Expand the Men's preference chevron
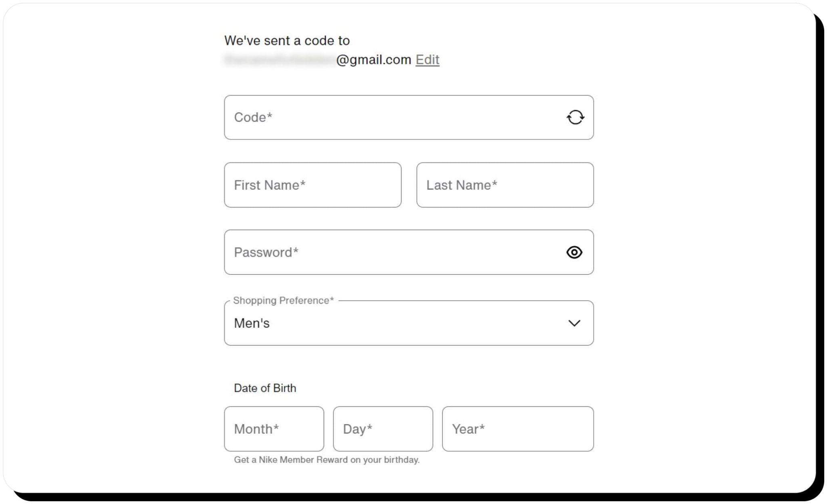The width and height of the screenshot is (827, 504). click(x=575, y=322)
